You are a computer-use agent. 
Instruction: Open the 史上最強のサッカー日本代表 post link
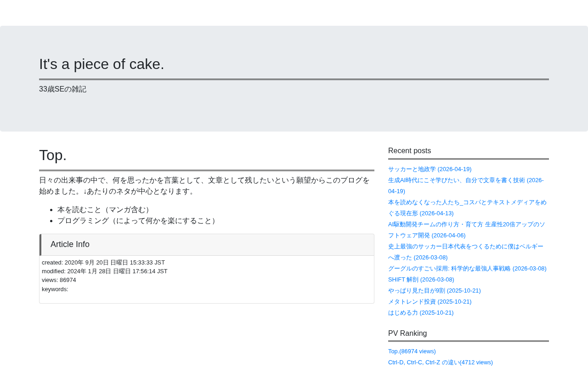[x=466, y=252]
